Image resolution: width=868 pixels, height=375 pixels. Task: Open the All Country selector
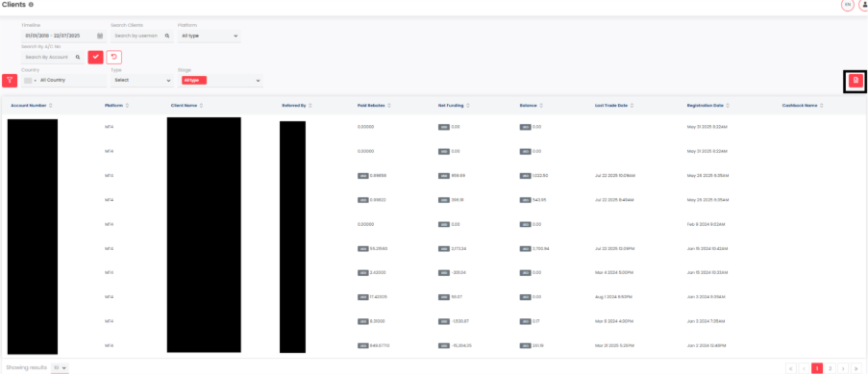click(x=64, y=81)
